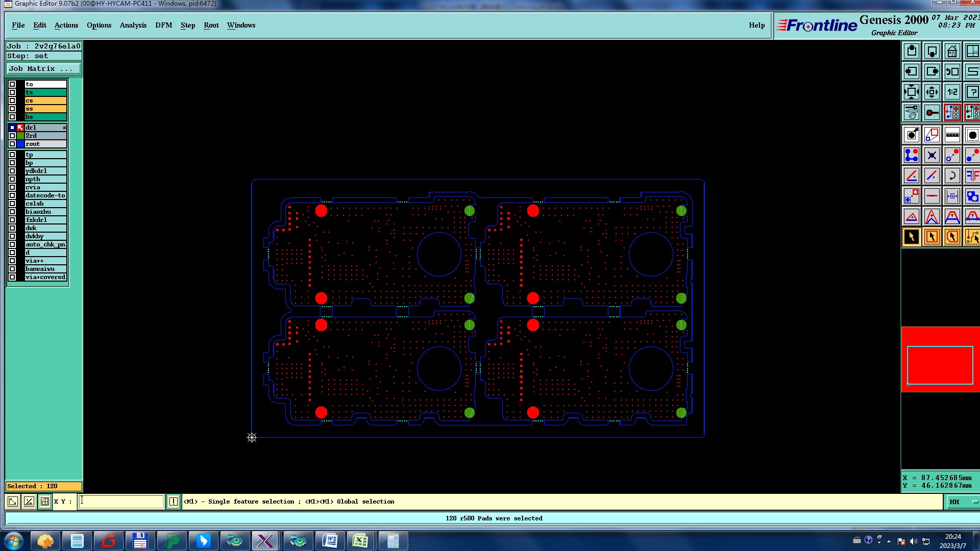Toggle display checkbox for layer npth
Viewport: 980px width, 551px height.
pyautogui.click(x=12, y=179)
